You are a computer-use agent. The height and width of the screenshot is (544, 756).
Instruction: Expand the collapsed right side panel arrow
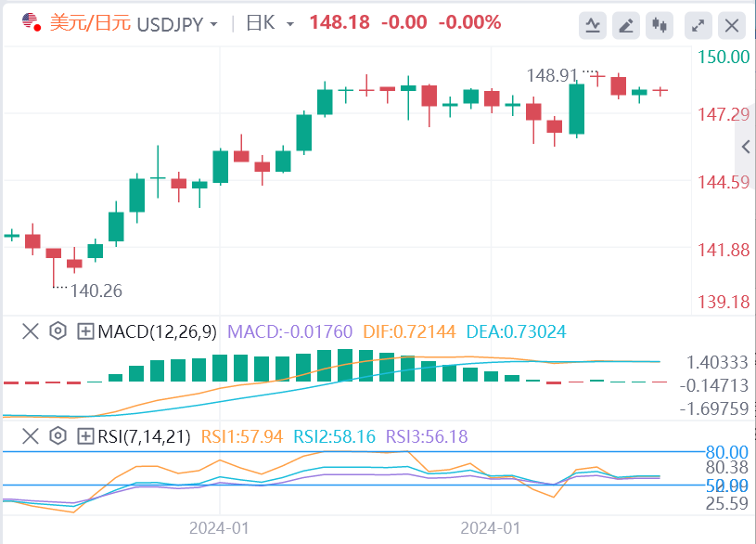click(746, 147)
